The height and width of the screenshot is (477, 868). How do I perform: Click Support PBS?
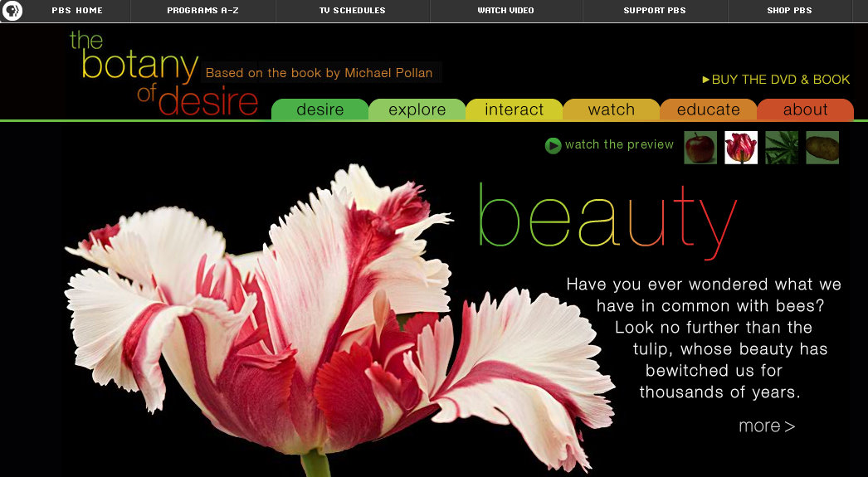click(655, 11)
